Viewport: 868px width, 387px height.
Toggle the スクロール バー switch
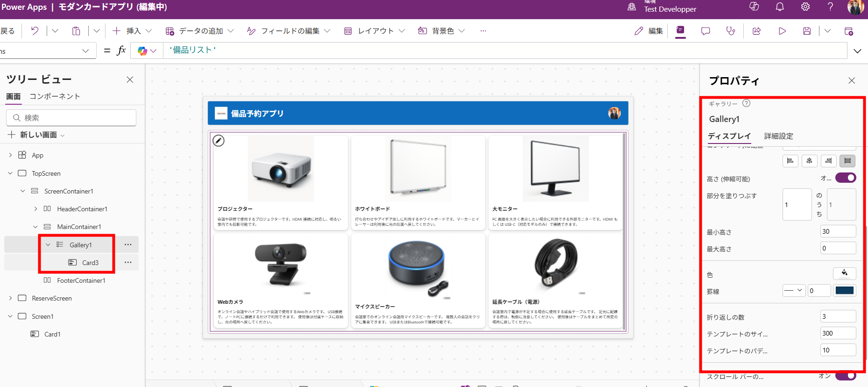846,376
